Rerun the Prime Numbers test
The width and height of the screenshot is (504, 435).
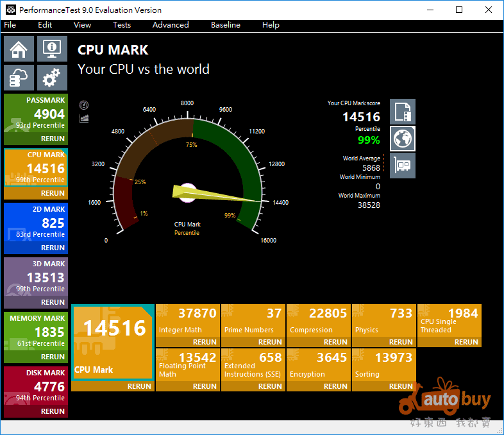pos(253,342)
